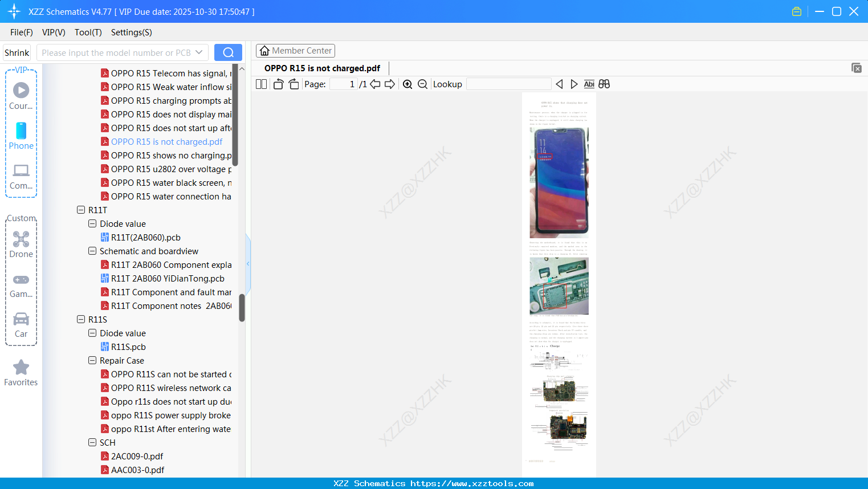Image resolution: width=868 pixels, height=489 pixels.
Task: Click the phone photo in the PDF
Action: [559, 182]
